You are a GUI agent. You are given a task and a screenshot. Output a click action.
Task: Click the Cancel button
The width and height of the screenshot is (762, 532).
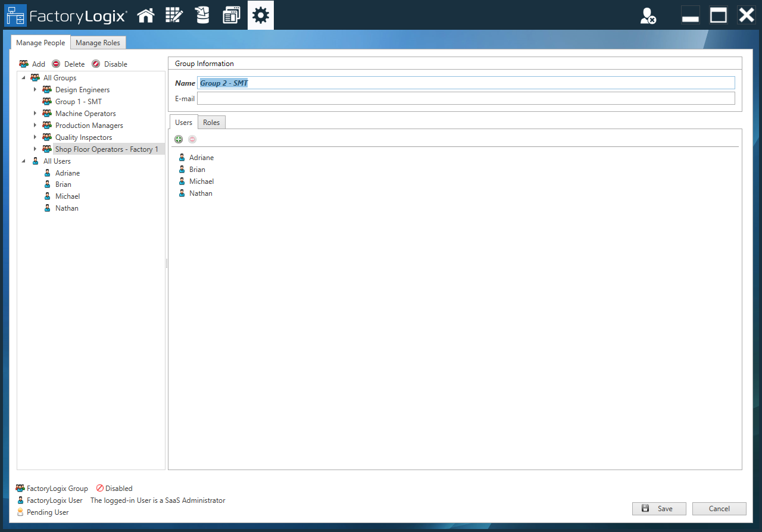[719, 509]
